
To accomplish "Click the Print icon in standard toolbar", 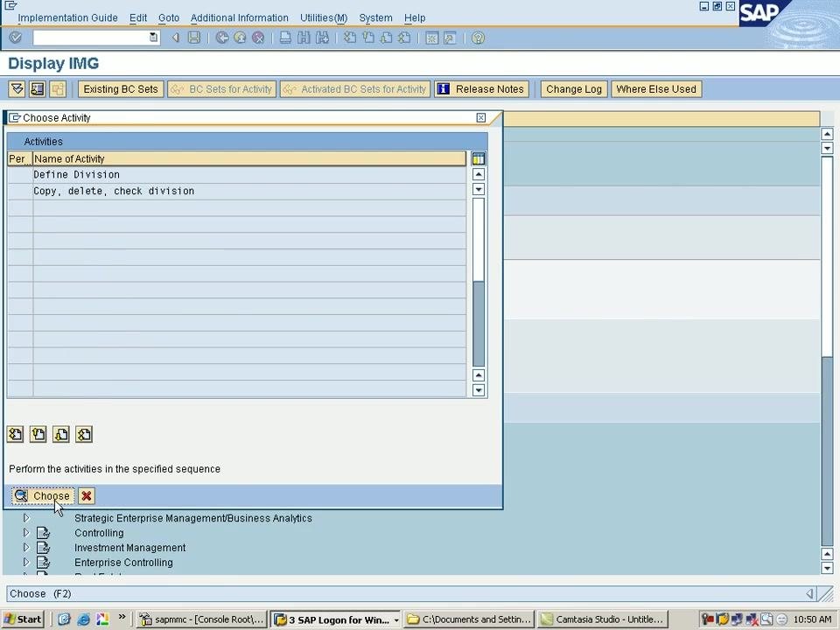I will 285,38.
